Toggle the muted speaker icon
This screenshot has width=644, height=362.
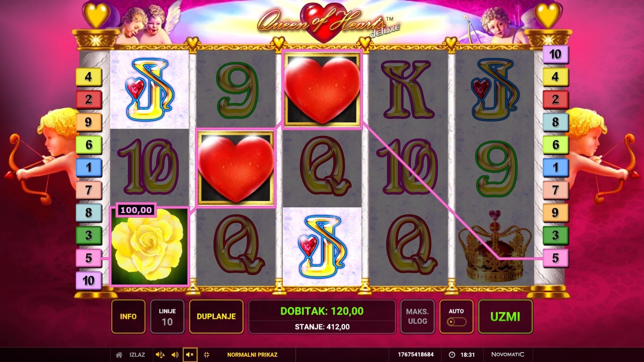tap(190, 355)
